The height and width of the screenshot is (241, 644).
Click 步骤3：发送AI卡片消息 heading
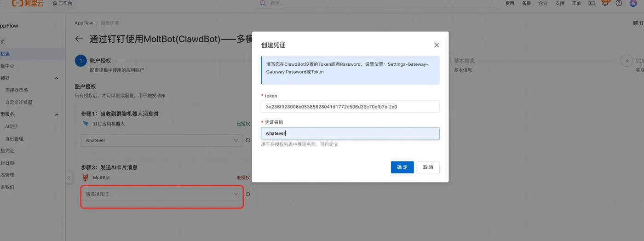pos(109,167)
